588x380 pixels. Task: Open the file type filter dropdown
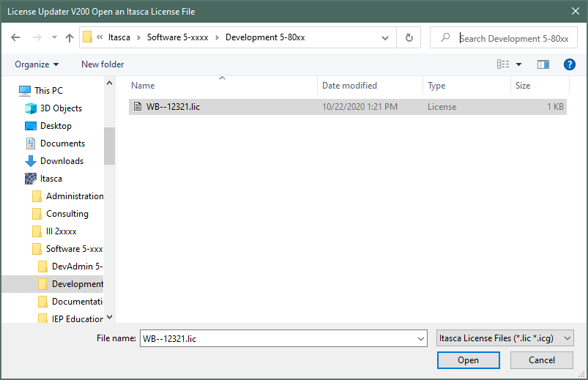[x=504, y=338]
